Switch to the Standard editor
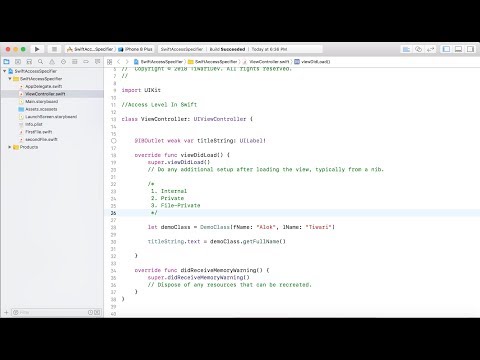Image resolution: width=480 pixels, height=360 pixels. tap(406, 49)
